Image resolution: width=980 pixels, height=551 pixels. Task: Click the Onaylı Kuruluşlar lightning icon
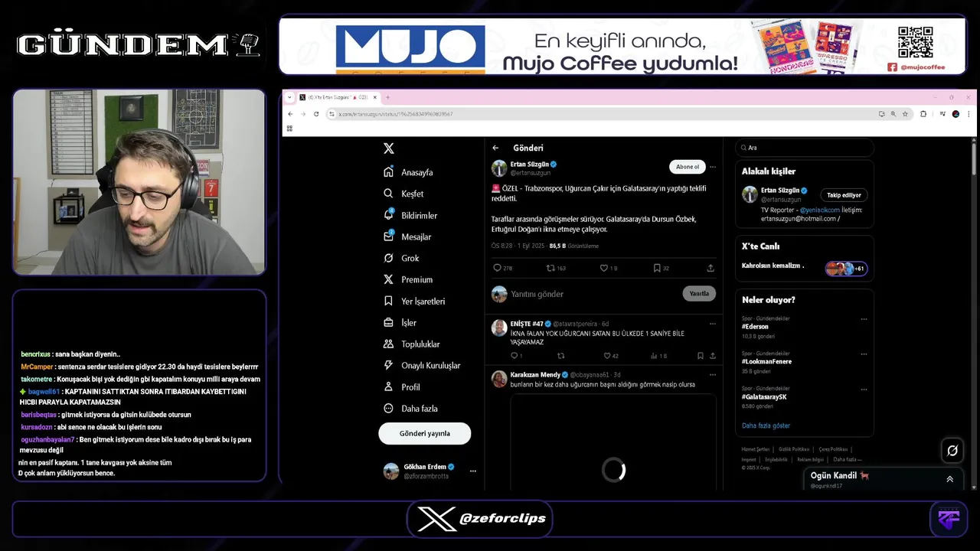pyautogui.click(x=389, y=365)
